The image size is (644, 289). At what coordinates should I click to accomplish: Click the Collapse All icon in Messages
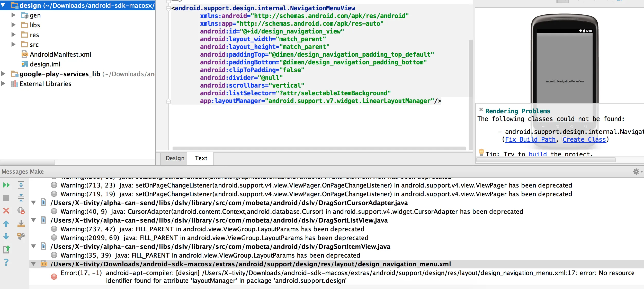click(21, 198)
